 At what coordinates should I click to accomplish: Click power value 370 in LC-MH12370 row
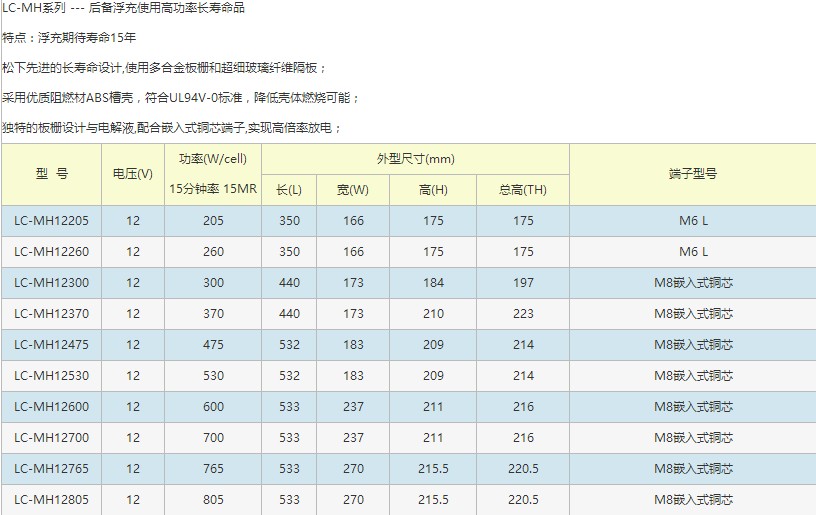(x=213, y=314)
